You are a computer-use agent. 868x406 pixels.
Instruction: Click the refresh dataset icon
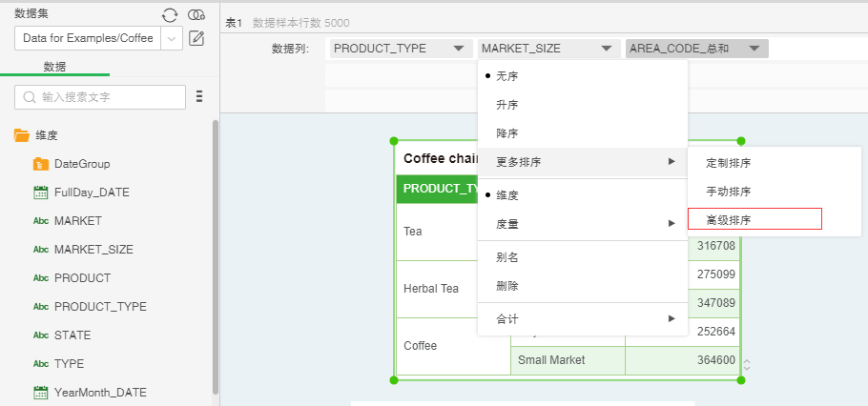(170, 14)
